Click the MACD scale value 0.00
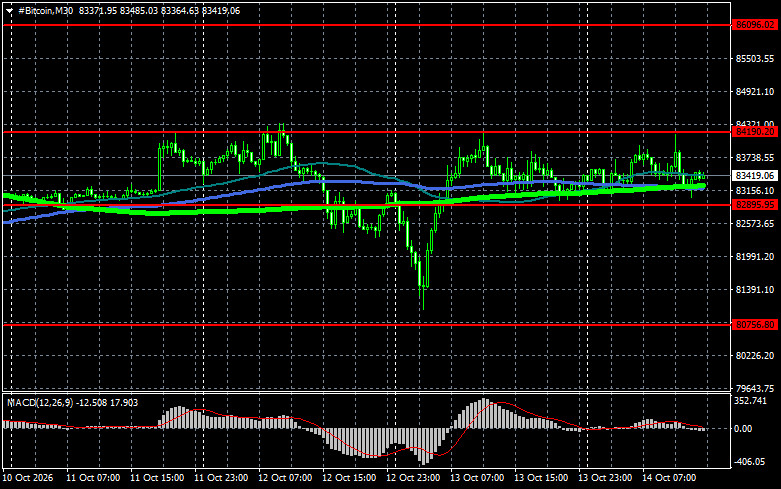 pyautogui.click(x=743, y=429)
